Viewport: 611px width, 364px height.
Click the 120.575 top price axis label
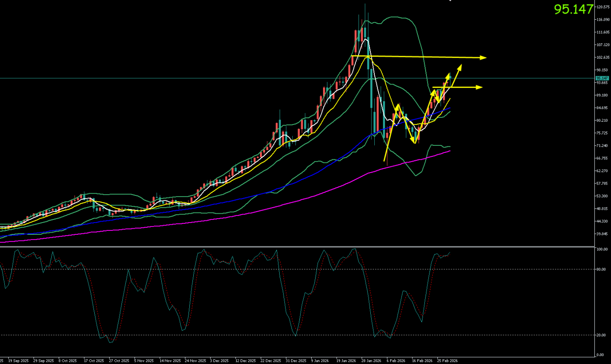coord(602,7)
